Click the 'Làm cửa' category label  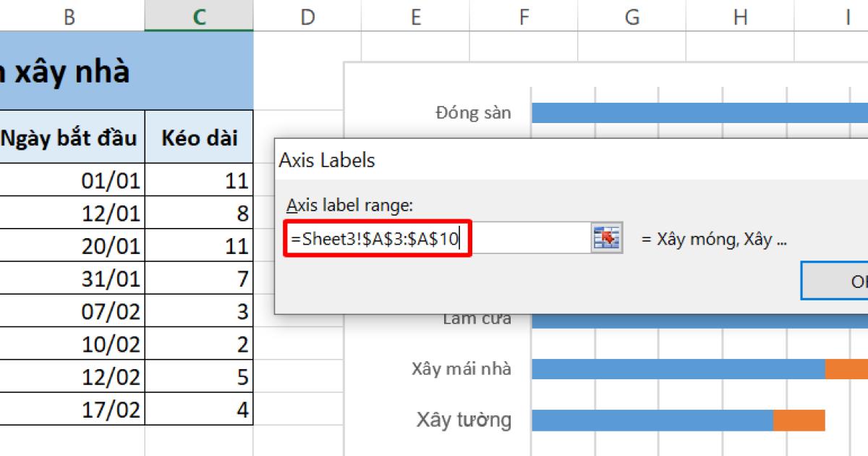coord(478,317)
